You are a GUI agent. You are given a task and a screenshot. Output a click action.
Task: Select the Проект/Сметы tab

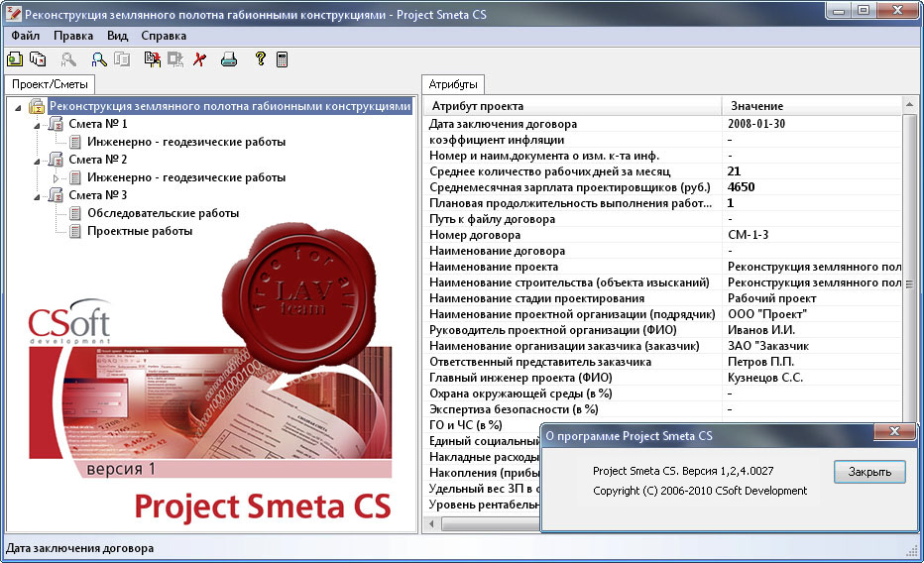coord(51,84)
